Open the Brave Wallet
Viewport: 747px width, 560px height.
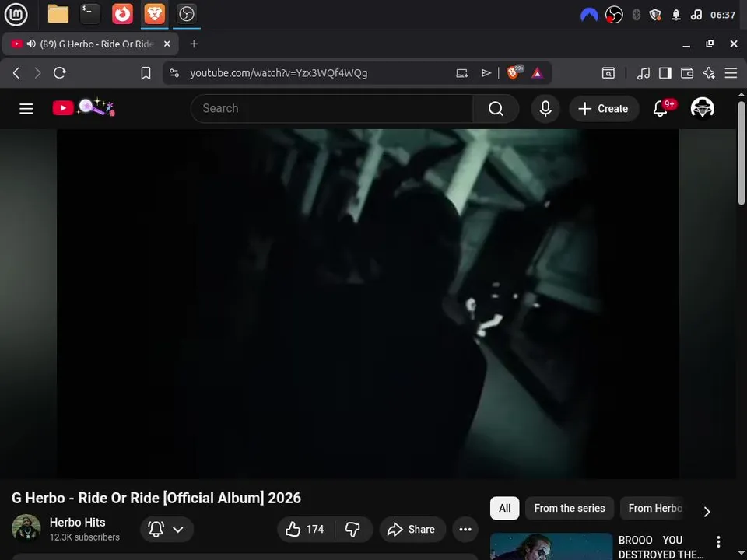[x=687, y=73]
